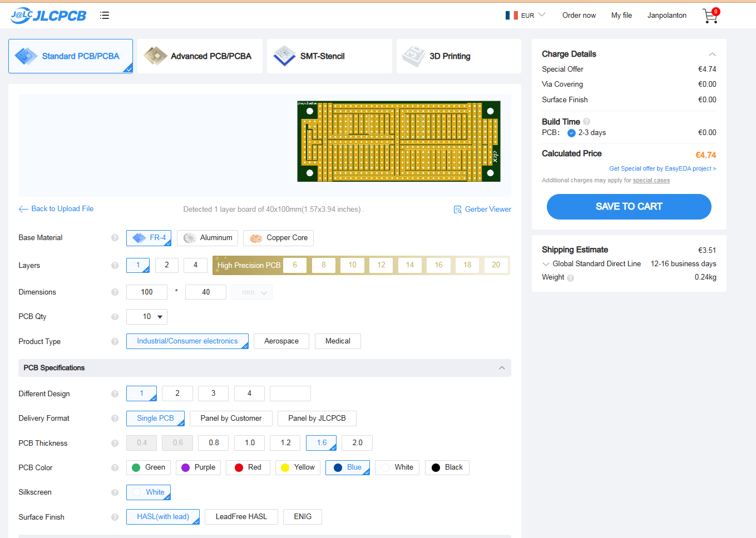
Task: Click Silkscreen help question icon
Action: click(x=115, y=492)
